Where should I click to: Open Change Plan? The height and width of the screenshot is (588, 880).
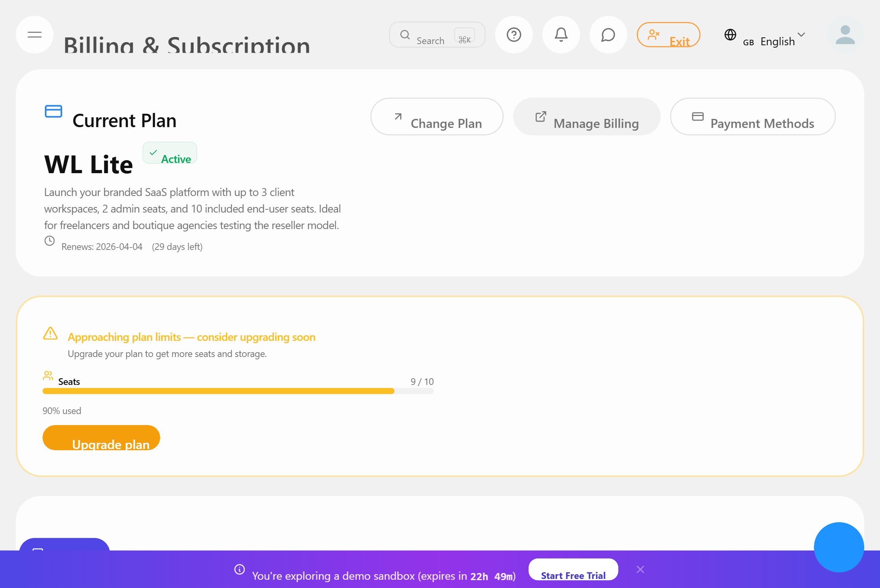click(437, 117)
